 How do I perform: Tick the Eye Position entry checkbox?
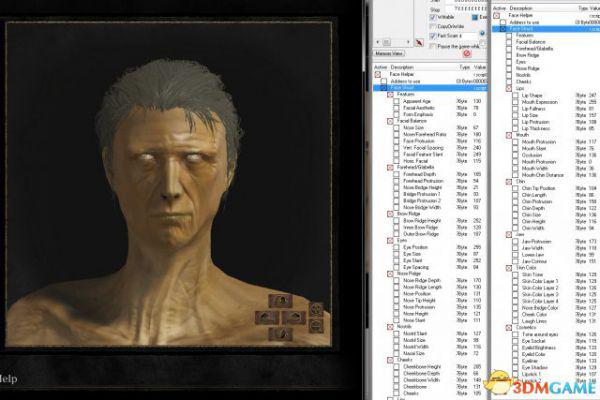click(396, 247)
